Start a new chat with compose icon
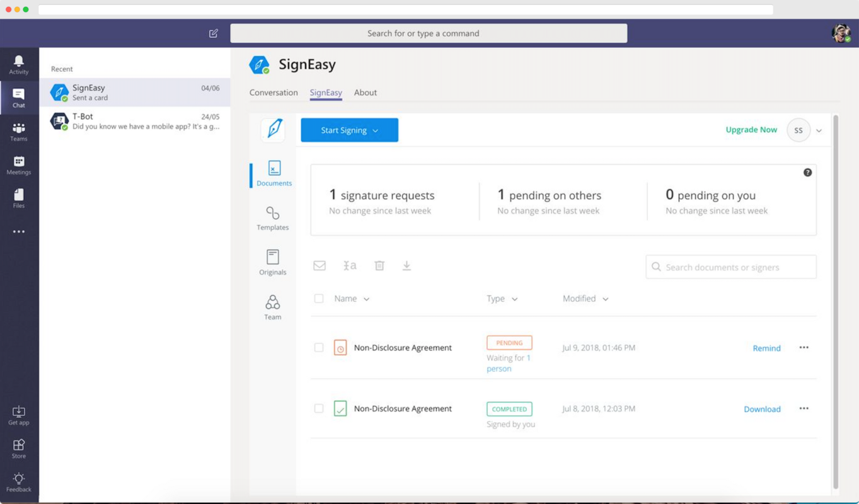This screenshot has height=504, width=859. (x=214, y=33)
